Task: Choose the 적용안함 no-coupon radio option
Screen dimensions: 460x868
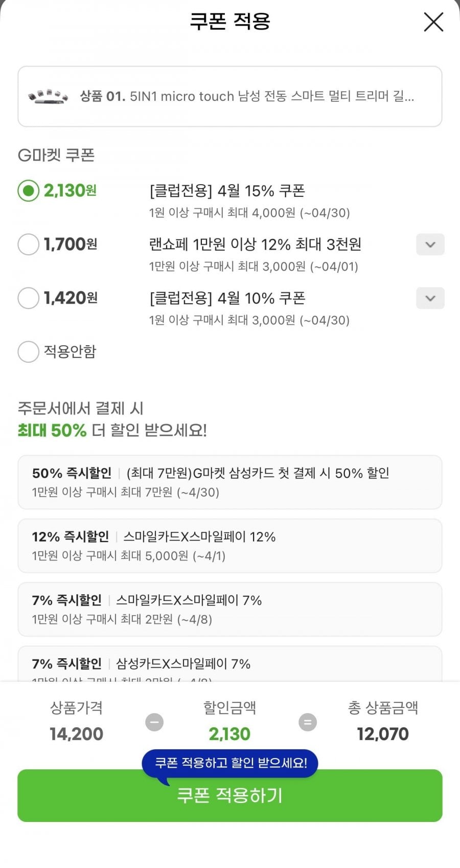Action: point(29,352)
